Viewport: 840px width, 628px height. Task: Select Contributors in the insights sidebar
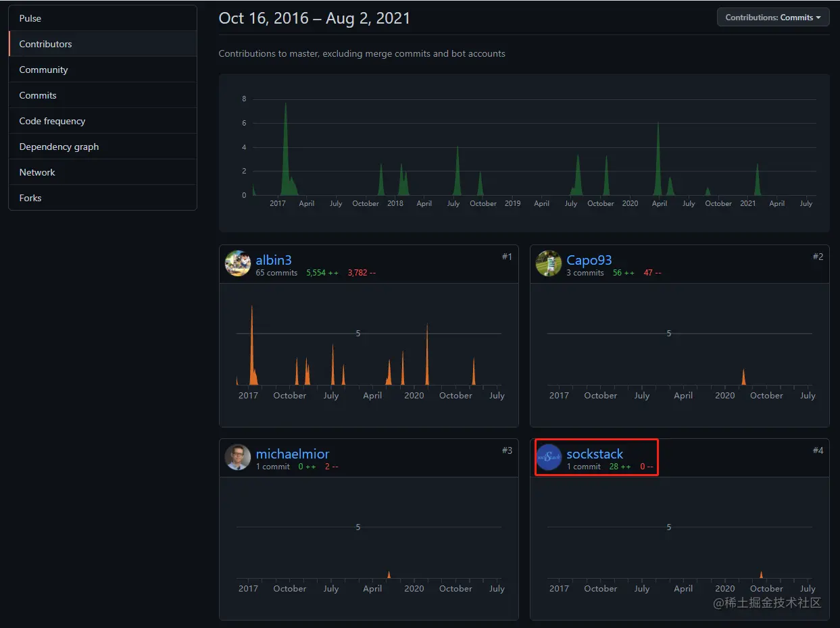point(103,44)
